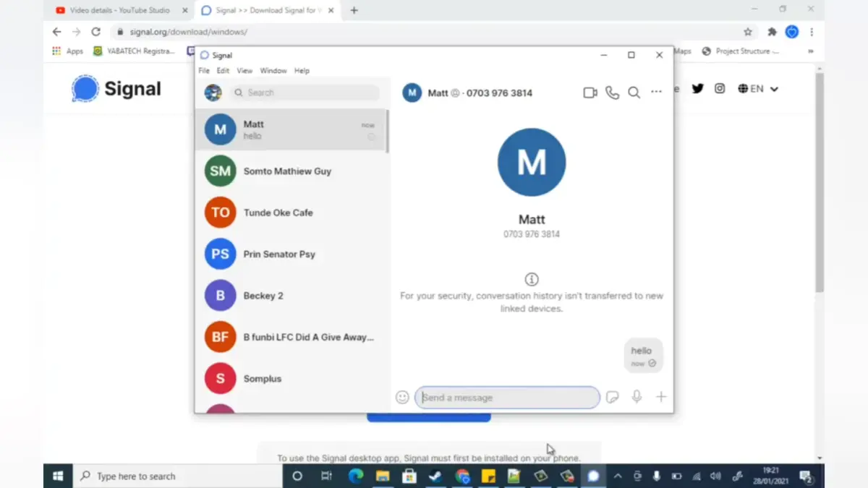Viewport: 868px width, 488px height.
Task: Show more bookmarks with the chevron
Action: tap(810, 51)
